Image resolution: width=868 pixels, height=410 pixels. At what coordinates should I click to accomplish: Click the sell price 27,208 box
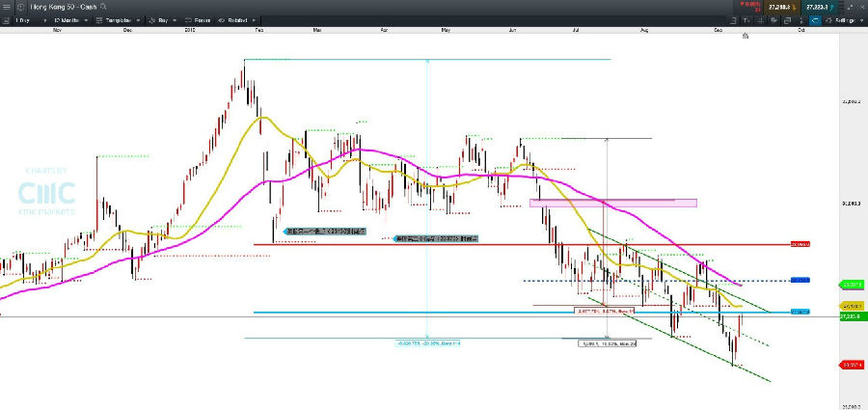[x=781, y=7]
